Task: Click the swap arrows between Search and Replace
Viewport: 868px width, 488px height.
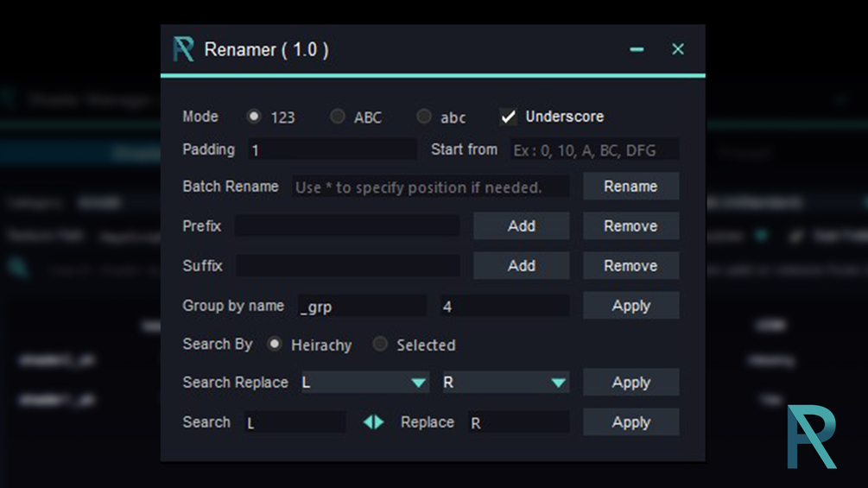Action: (373, 422)
